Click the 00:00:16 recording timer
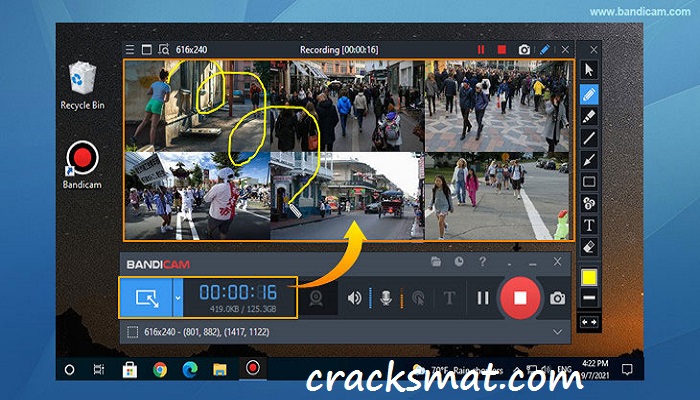The height and width of the screenshot is (400, 700). point(238,292)
